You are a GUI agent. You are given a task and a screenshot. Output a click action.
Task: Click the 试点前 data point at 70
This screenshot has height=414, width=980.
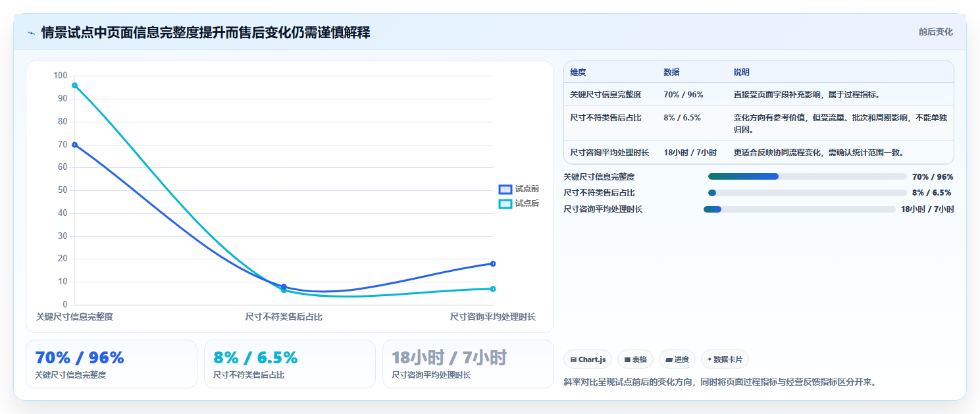click(75, 145)
